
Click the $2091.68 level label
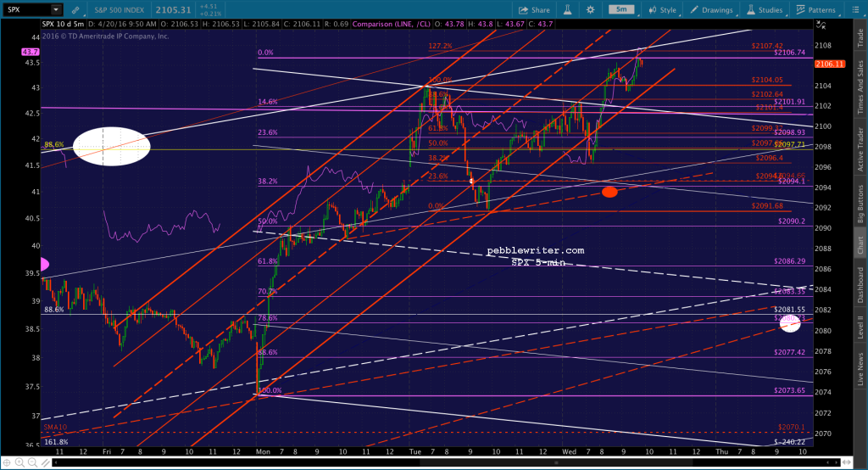click(x=767, y=206)
